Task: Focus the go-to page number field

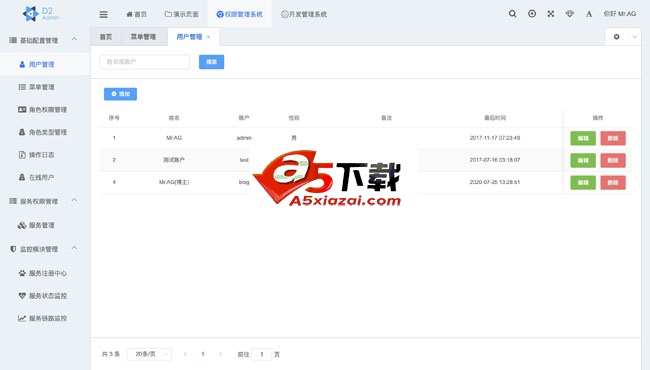Action: pyautogui.click(x=262, y=354)
